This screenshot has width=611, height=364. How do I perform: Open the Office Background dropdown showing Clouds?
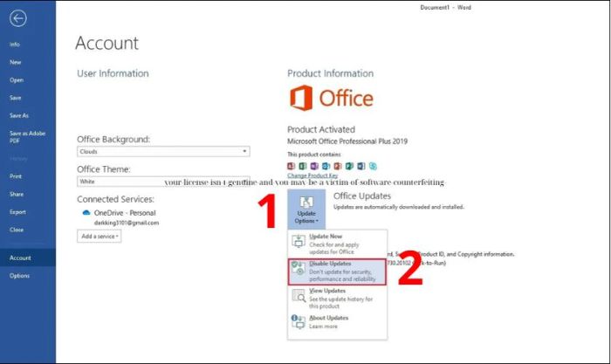pos(163,151)
